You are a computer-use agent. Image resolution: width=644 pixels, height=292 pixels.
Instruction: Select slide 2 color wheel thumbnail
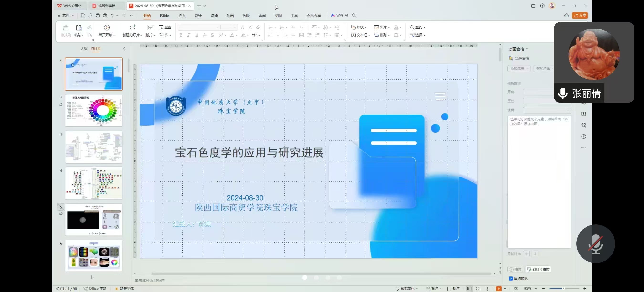pos(94,110)
